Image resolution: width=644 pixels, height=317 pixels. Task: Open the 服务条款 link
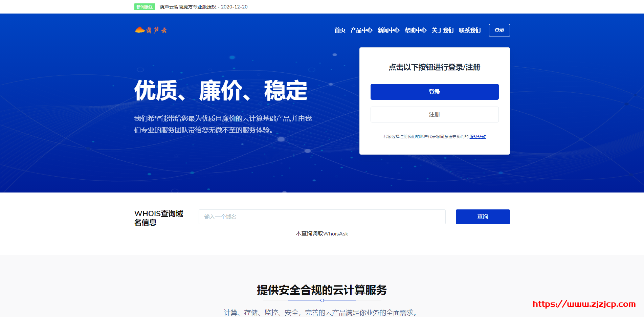pyautogui.click(x=478, y=137)
